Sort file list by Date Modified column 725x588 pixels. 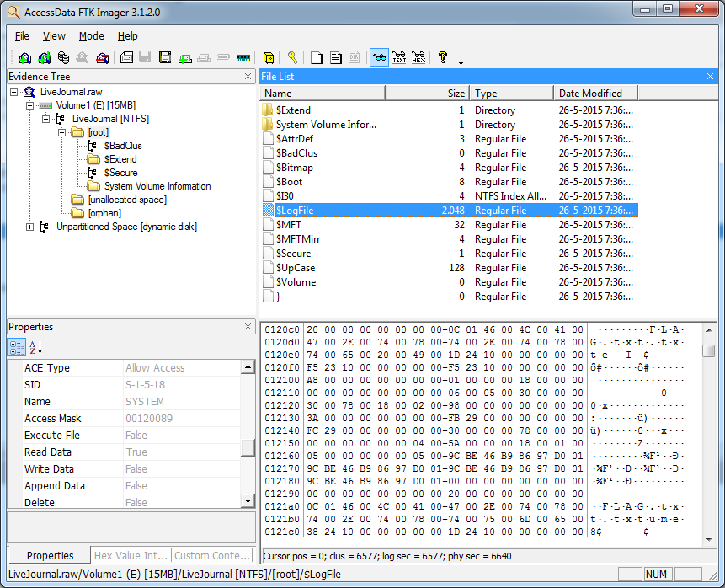coord(594,94)
